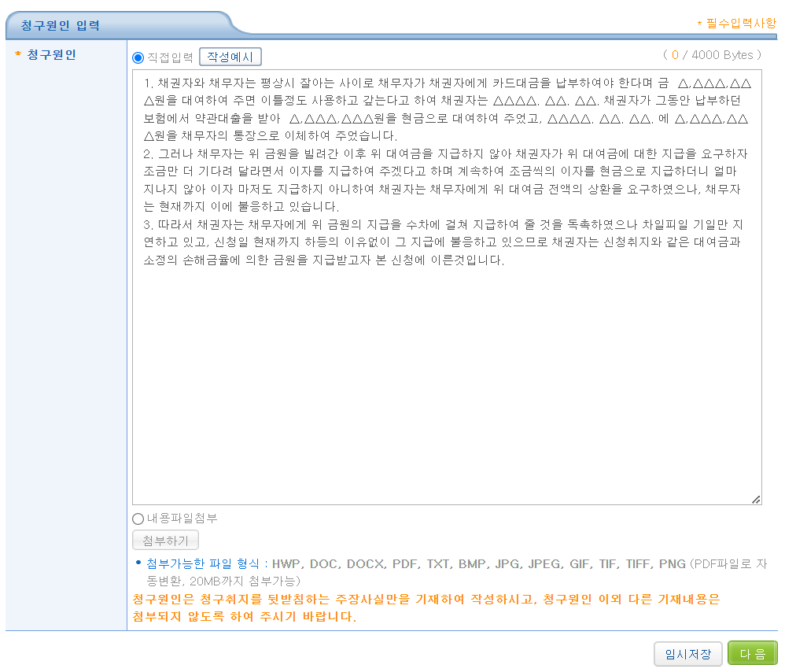The width and height of the screenshot is (785, 672).
Task: Save draft with 임시저장 button
Action: pyautogui.click(x=688, y=654)
